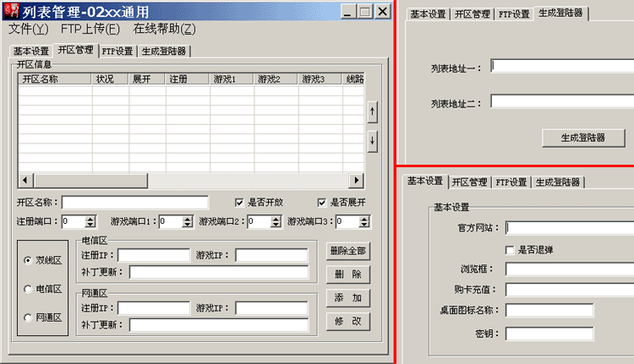The image size is (634, 364).
Task: Switch to the FTP设置 tab in main window
Action: (117, 51)
